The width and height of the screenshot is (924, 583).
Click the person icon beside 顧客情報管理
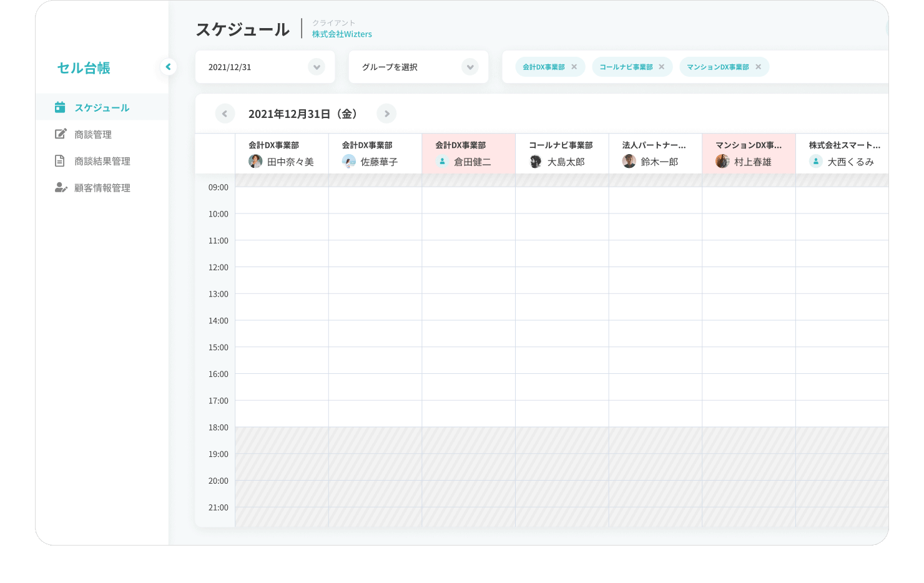(60, 187)
